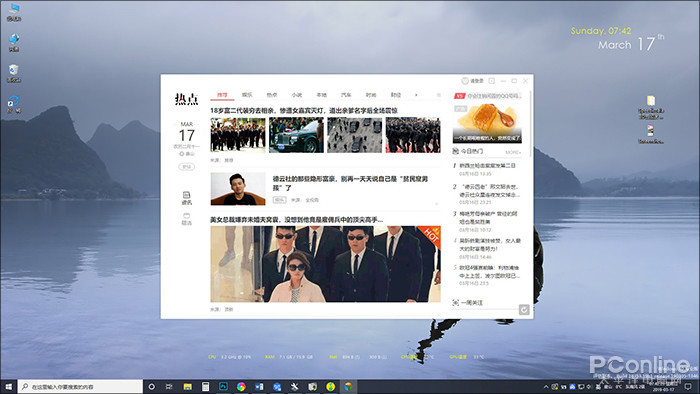
Task: Open the 18岁富二代 headline article
Action: click(x=304, y=110)
